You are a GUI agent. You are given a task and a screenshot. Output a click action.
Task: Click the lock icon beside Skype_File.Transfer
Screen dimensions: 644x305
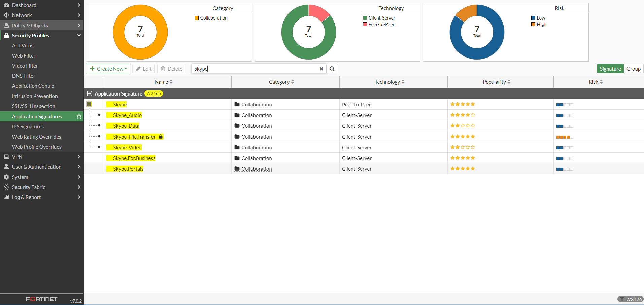[161, 137]
